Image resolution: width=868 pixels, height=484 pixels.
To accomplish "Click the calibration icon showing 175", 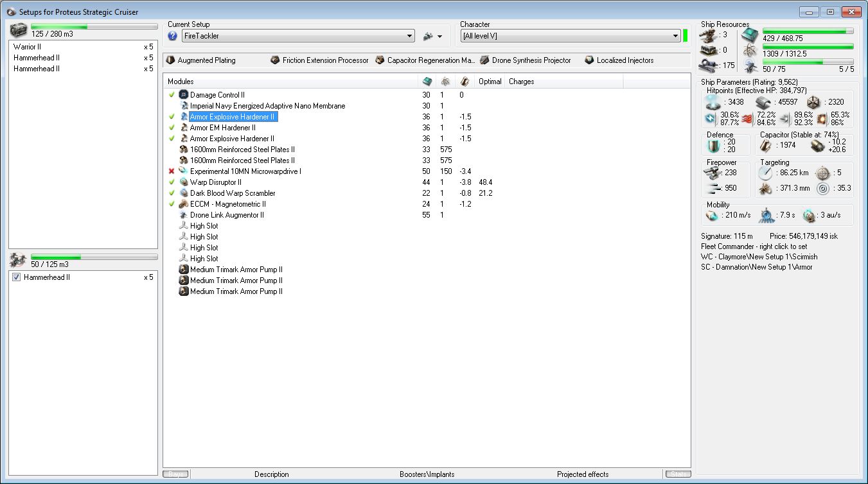I will 709,65.
